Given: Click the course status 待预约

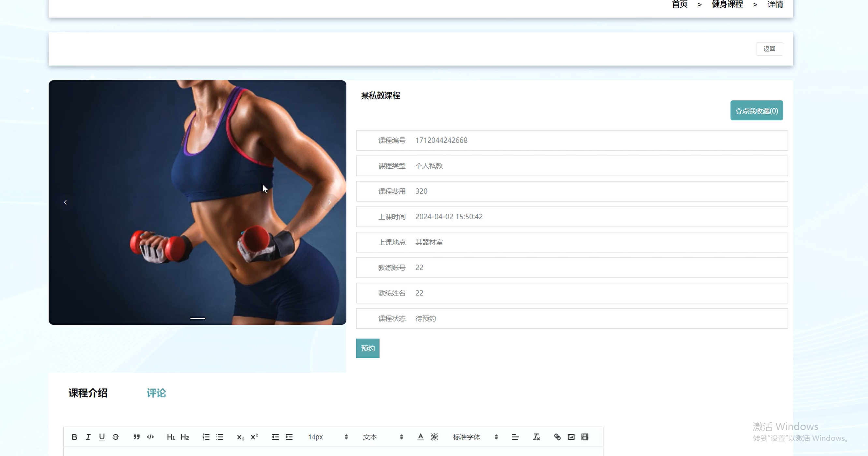Looking at the screenshot, I should (426, 319).
